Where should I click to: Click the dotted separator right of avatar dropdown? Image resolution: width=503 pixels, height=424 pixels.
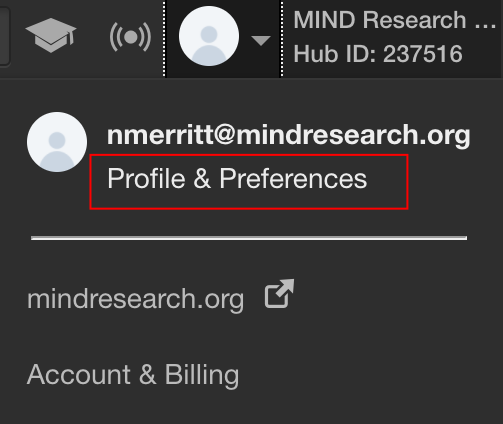282,39
